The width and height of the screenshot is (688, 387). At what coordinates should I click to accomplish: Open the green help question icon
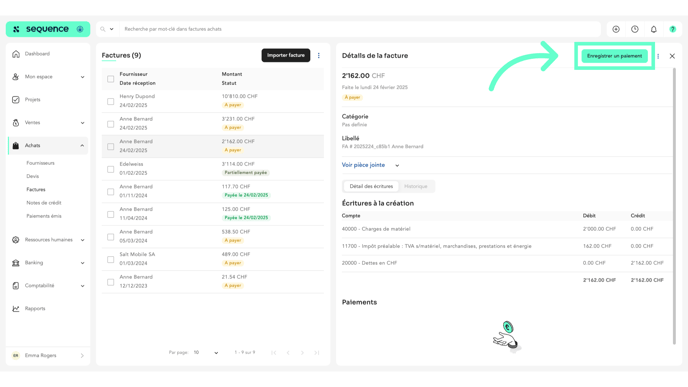(672, 29)
